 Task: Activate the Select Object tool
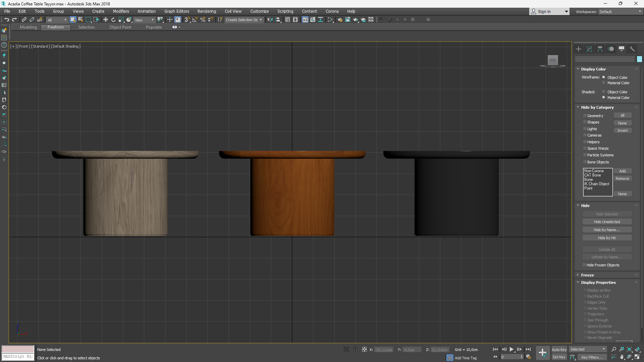(73, 20)
